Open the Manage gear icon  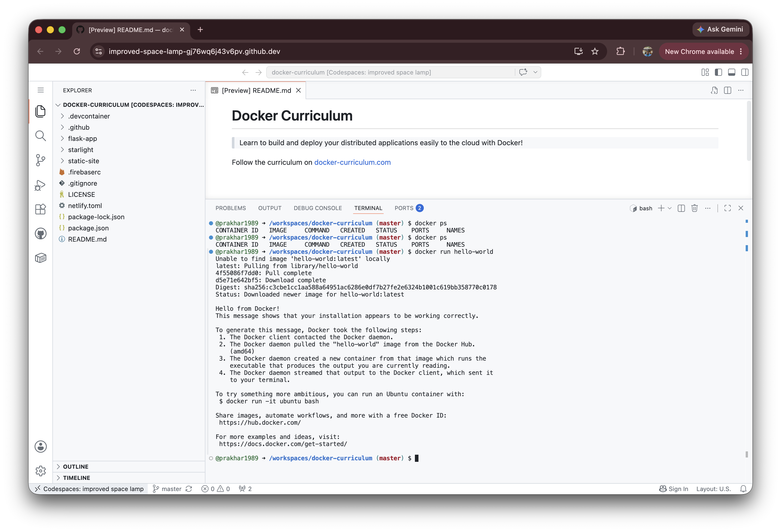40,471
